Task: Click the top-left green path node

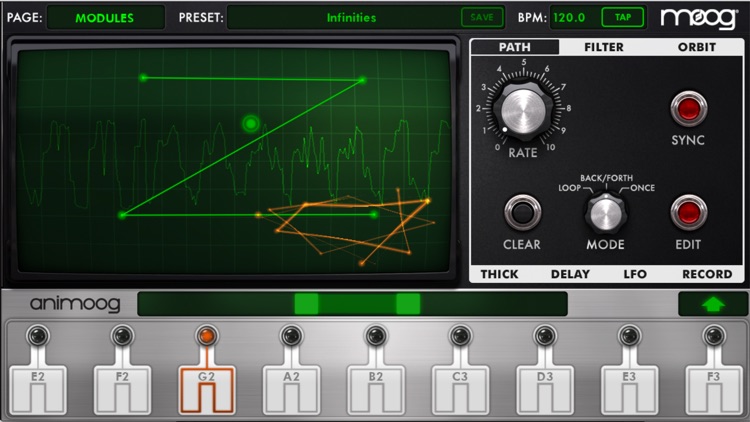Action: (143, 78)
